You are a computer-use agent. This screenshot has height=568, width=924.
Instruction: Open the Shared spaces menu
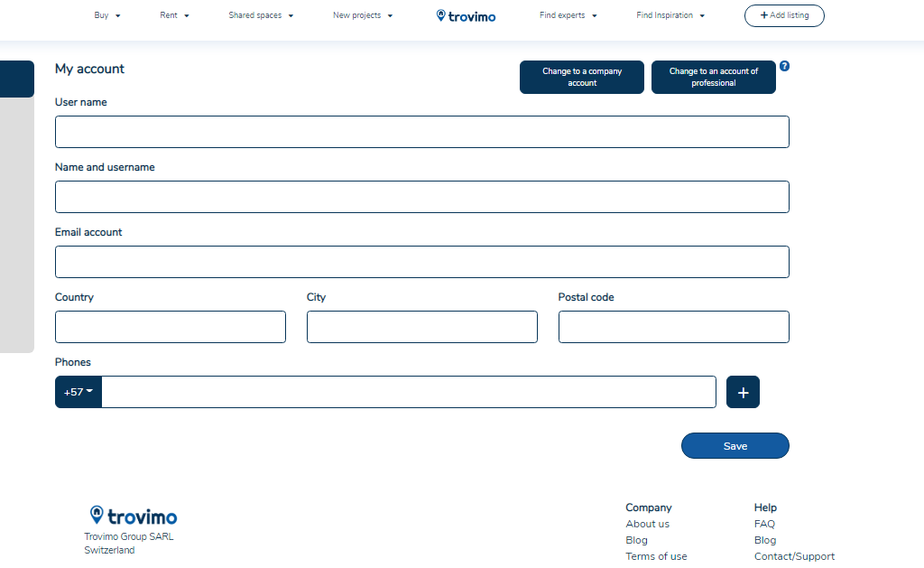click(x=261, y=15)
